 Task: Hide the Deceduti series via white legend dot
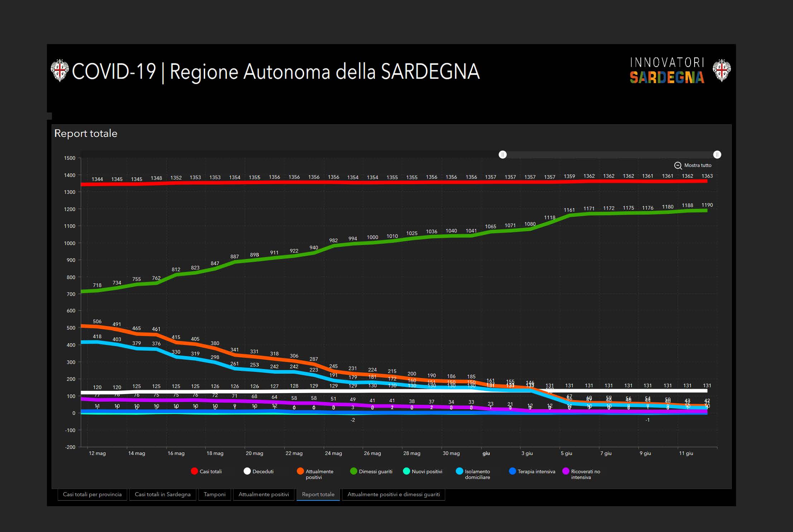click(x=247, y=471)
